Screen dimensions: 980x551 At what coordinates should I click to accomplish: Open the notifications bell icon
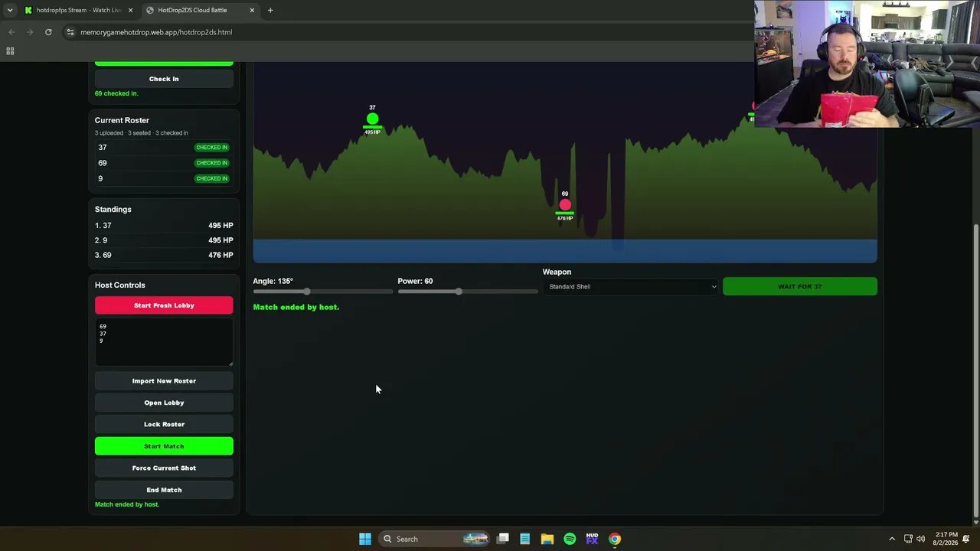(966, 539)
